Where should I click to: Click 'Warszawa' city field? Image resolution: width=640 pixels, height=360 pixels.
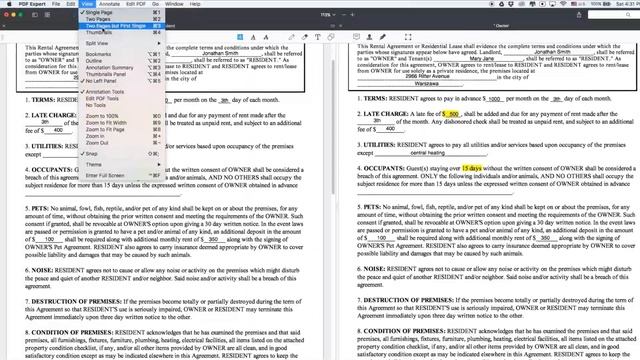[x=426, y=83]
